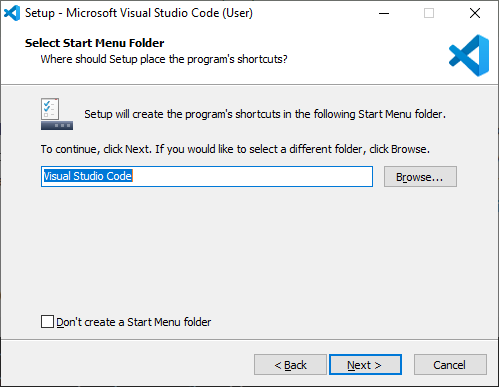Click the dark bar graphic beneath checklist icon
This screenshot has height=387, width=499.
57,125
